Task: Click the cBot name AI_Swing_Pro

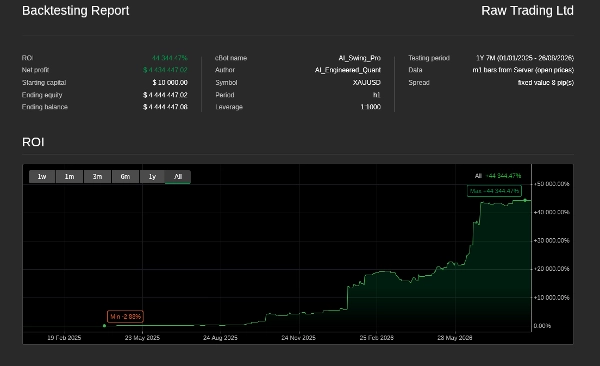Action: pos(360,58)
